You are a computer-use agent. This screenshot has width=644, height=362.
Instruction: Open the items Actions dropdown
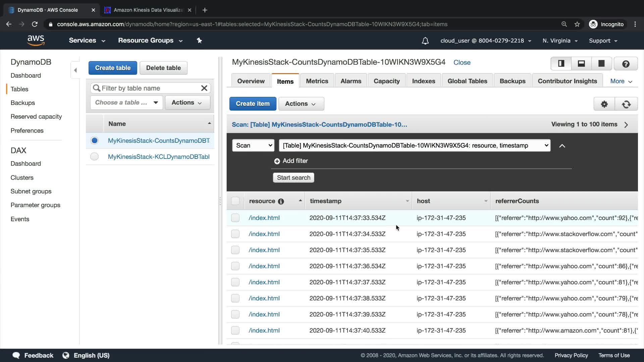(x=301, y=104)
